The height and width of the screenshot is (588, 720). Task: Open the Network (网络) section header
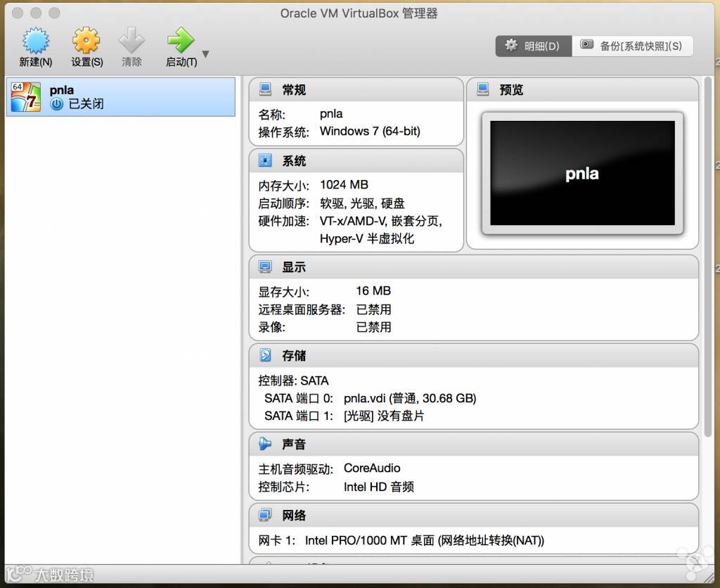pyautogui.click(x=473, y=516)
